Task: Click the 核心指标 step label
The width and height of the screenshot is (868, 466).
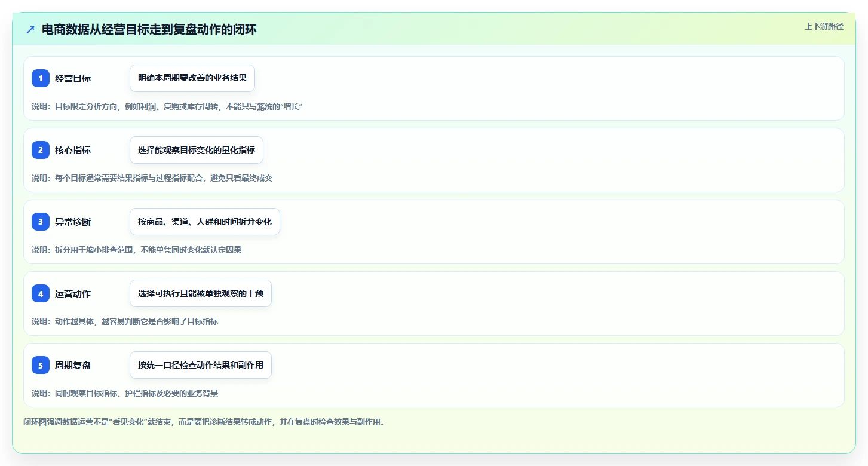Action: (x=73, y=150)
